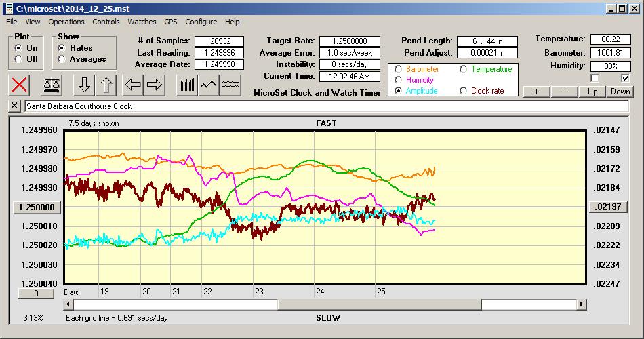Choose the Barometer trace radio button
Screen dimensions: 644x339
pos(398,69)
